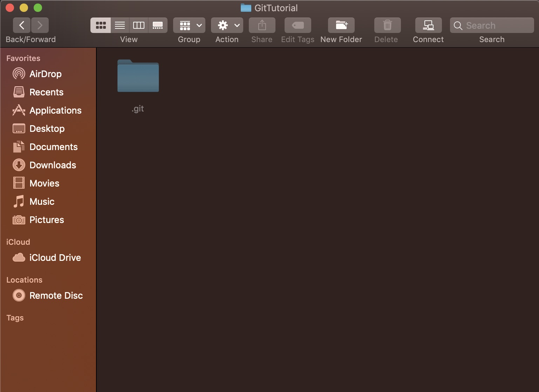Screen dimensions: 539x392
Task: Click the Desktop sidebar icon
Action: pos(19,129)
